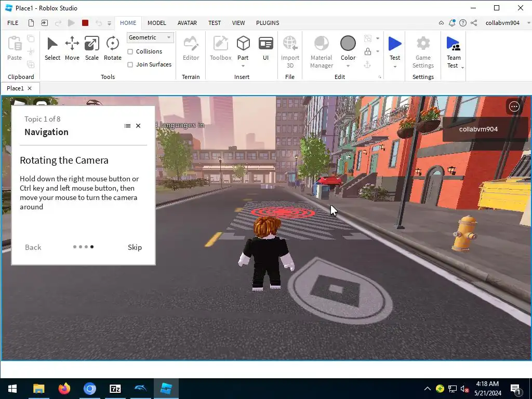The height and width of the screenshot is (399, 532).
Task: Open the Geometric mode dropdown
Action: point(150,37)
